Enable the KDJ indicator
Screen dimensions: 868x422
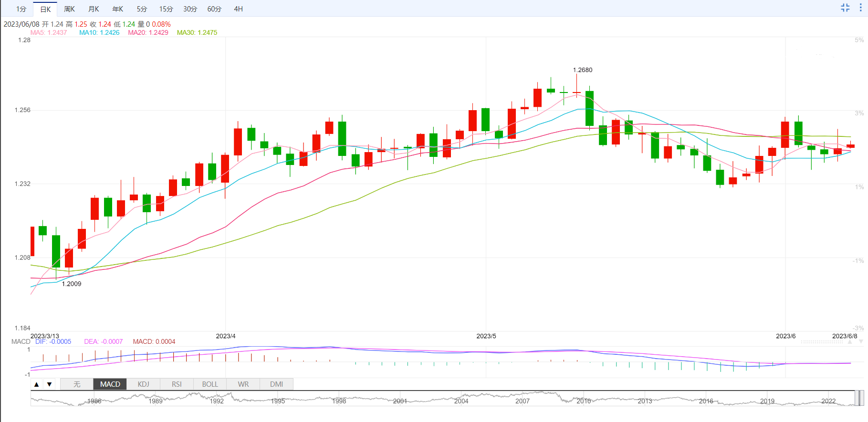click(x=143, y=384)
